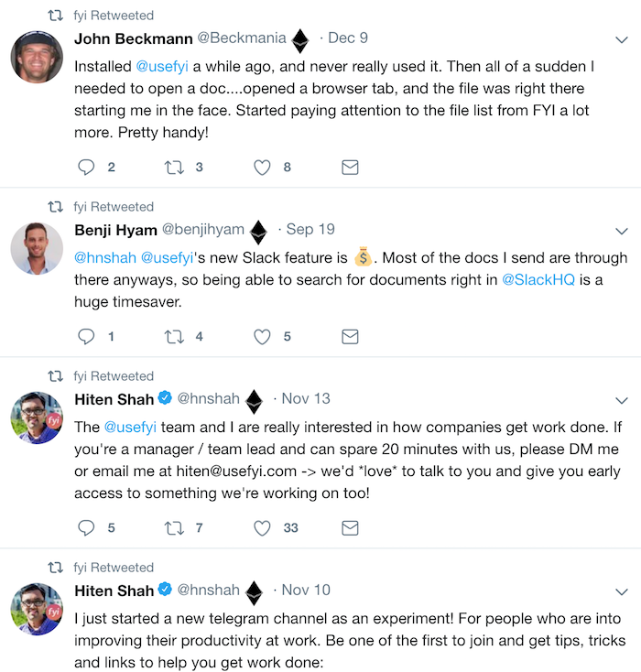Retweet John Beckmann's tweet
The width and height of the screenshot is (641, 672).
(174, 168)
